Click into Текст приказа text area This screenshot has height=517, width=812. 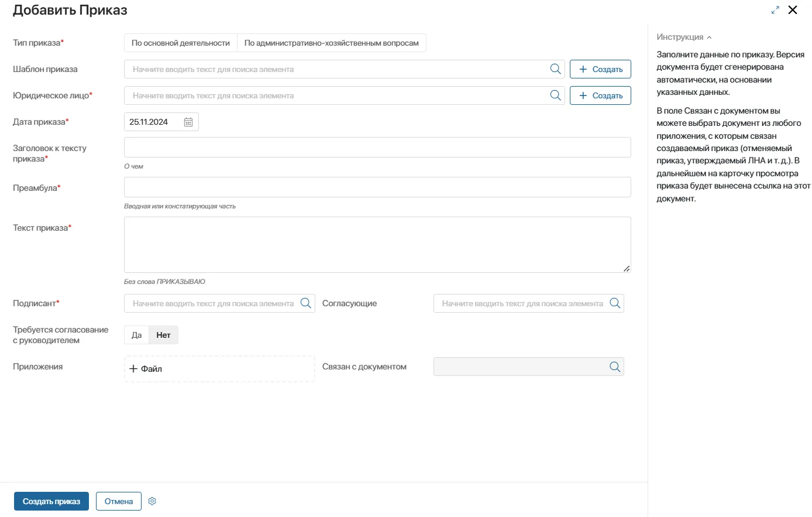click(x=377, y=245)
